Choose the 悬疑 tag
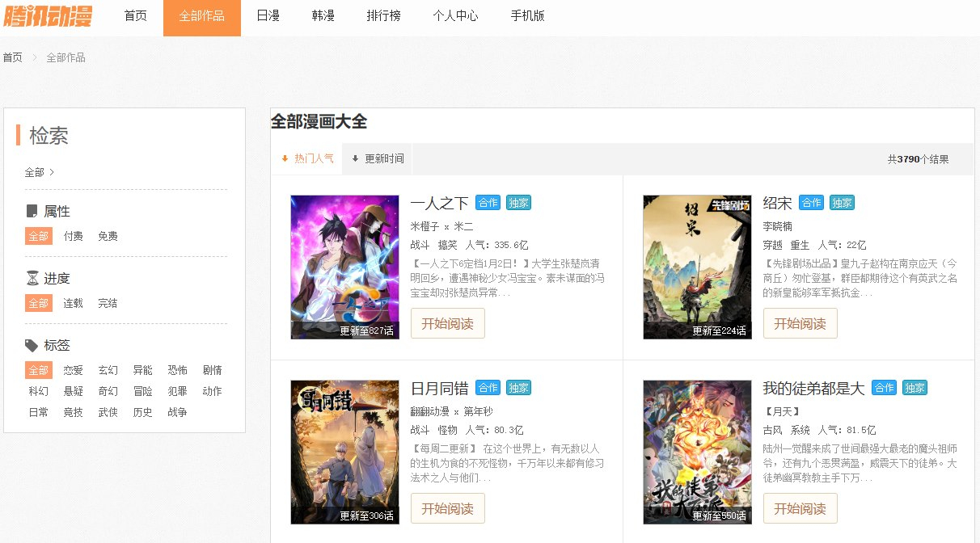 tap(74, 391)
